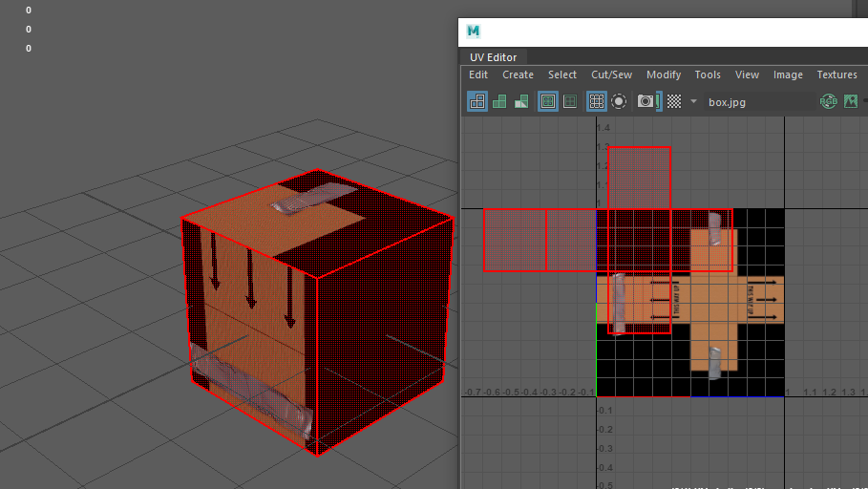Click the RGB channels display icon

tap(828, 101)
